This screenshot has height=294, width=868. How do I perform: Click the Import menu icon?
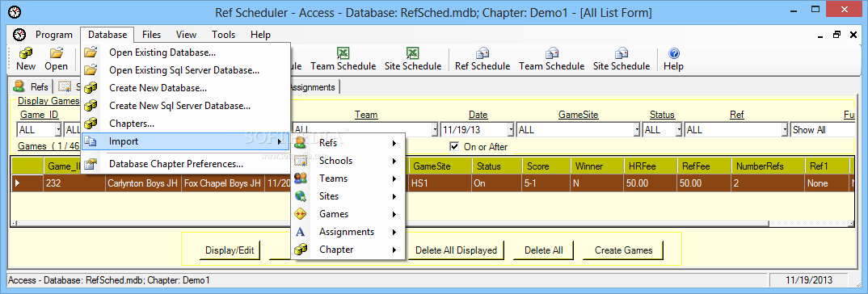pyautogui.click(x=91, y=141)
